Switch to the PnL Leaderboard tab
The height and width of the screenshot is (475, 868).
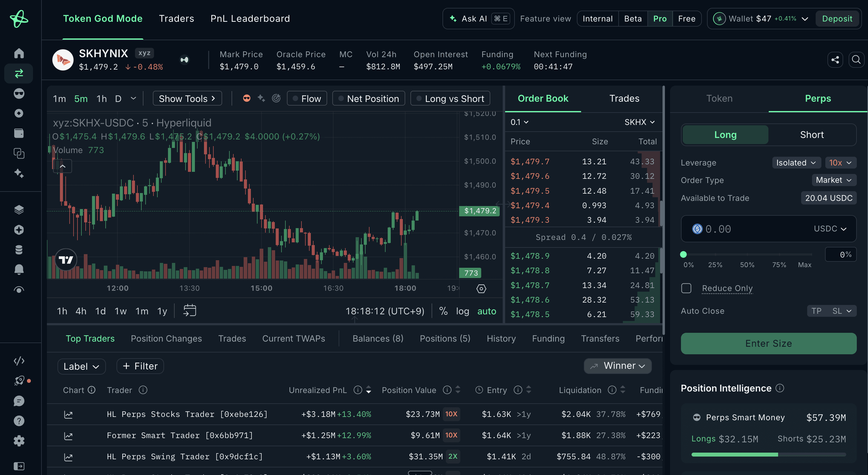point(250,18)
